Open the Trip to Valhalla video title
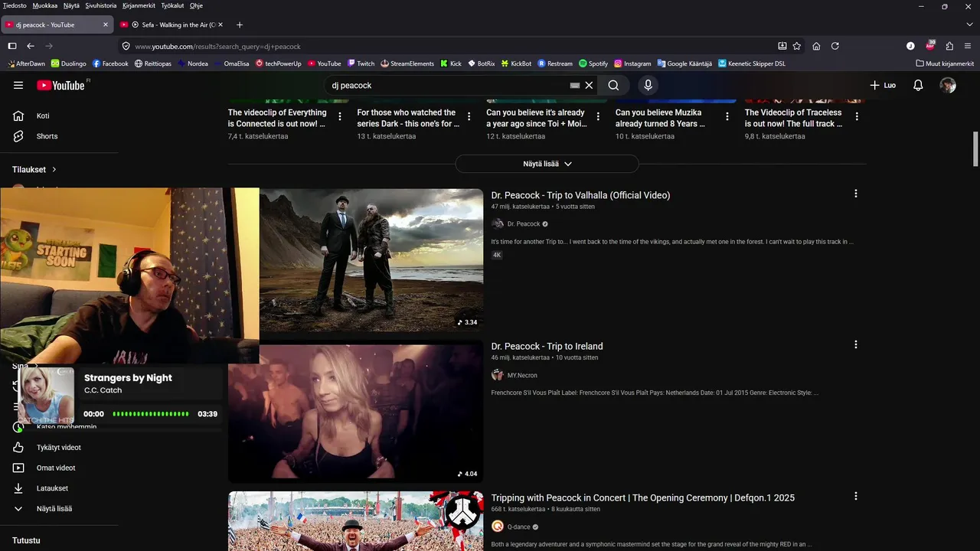The image size is (980, 551). (x=580, y=195)
